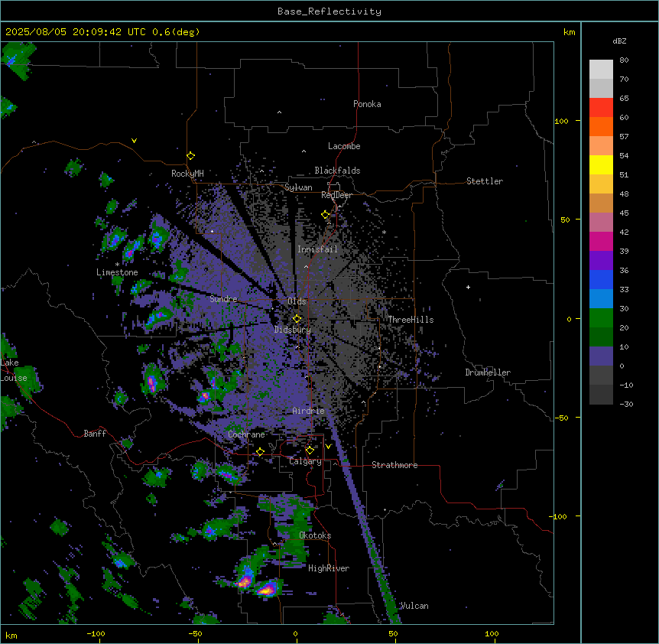Click the Sylvan label
The height and width of the screenshot is (644, 659).
(298, 187)
